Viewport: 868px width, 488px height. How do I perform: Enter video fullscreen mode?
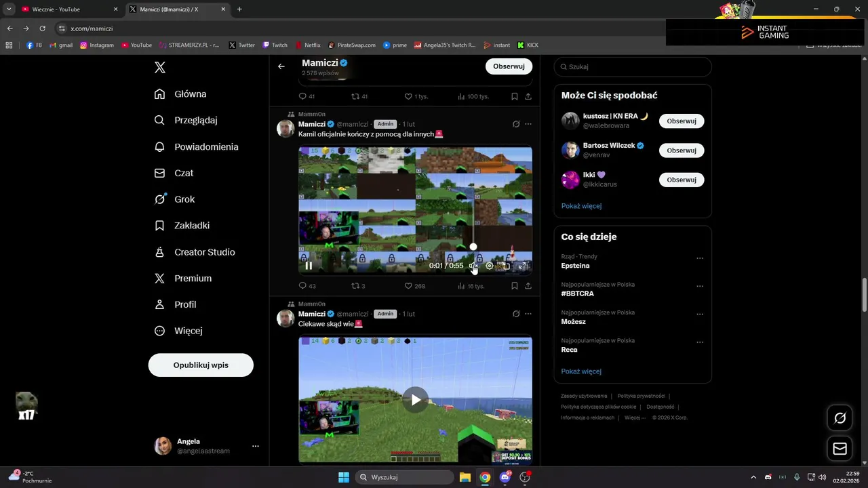pos(522,266)
